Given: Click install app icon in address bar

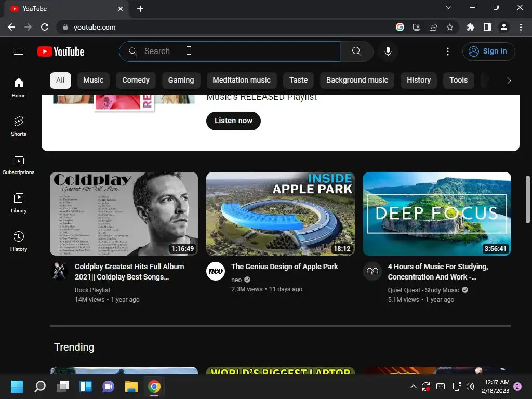Looking at the screenshot, I should (416, 27).
